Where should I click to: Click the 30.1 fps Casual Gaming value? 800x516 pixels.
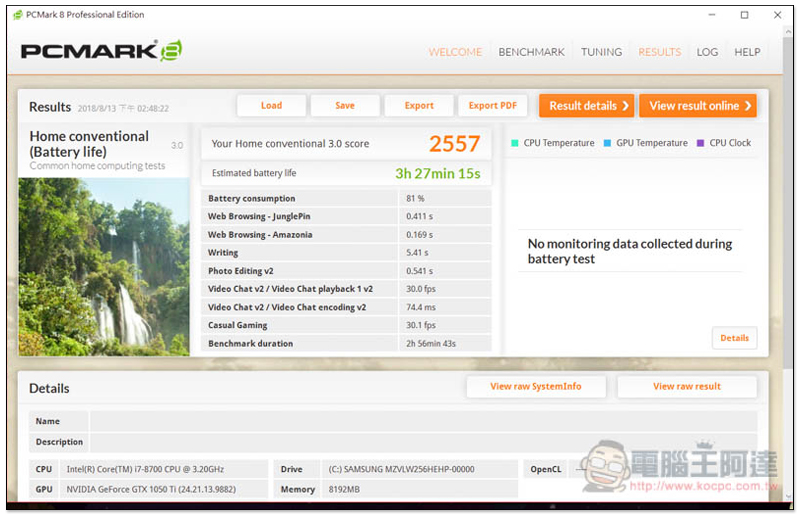click(x=421, y=325)
